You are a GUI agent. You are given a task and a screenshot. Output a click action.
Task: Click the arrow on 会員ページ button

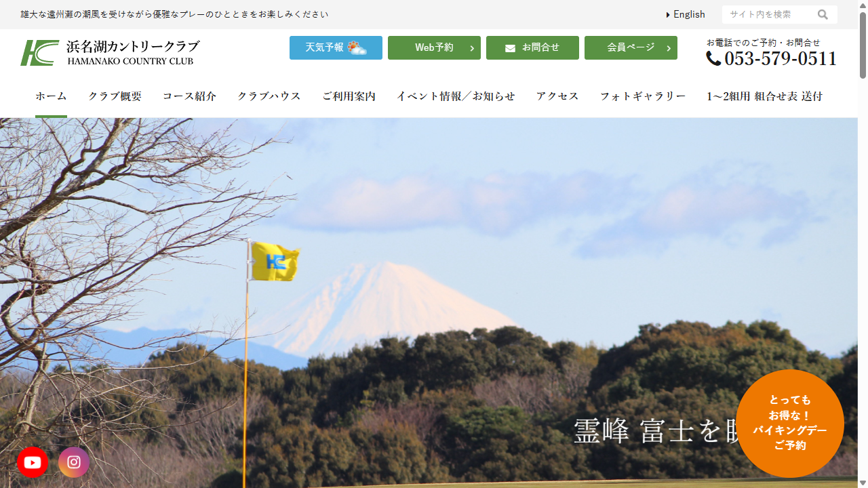point(669,48)
